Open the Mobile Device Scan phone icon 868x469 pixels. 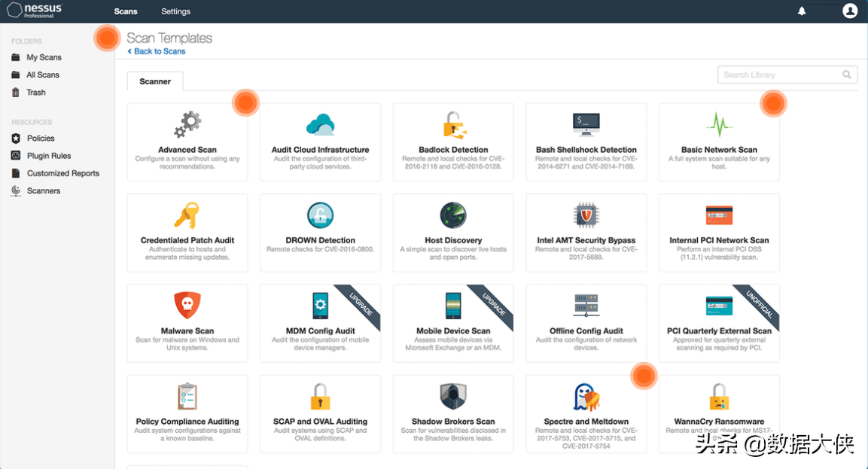(453, 306)
